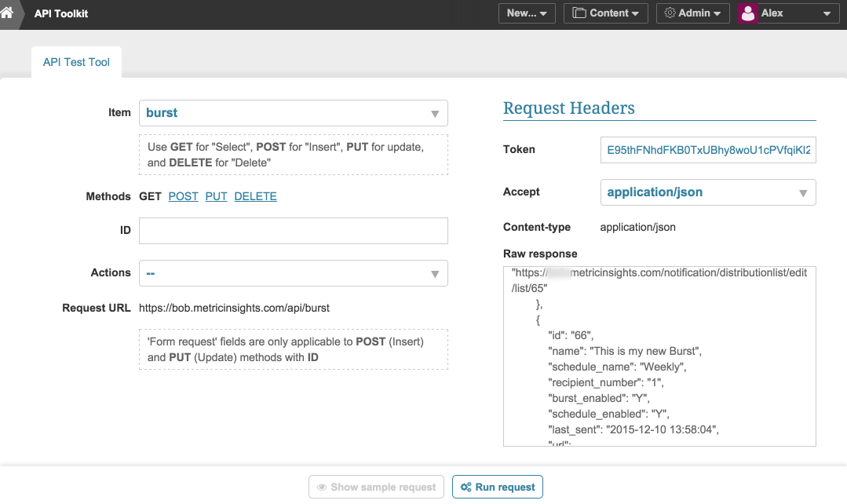Image resolution: width=847 pixels, height=504 pixels.
Task: Open the New... dropdown menu
Action: click(527, 13)
